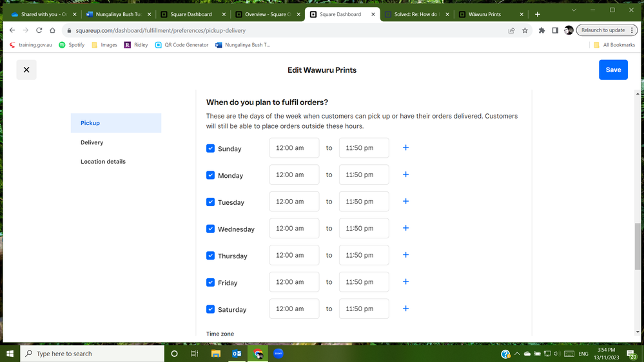644x362 pixels.
Task: Add another time slot for Sunday
Action: [405, 148]
